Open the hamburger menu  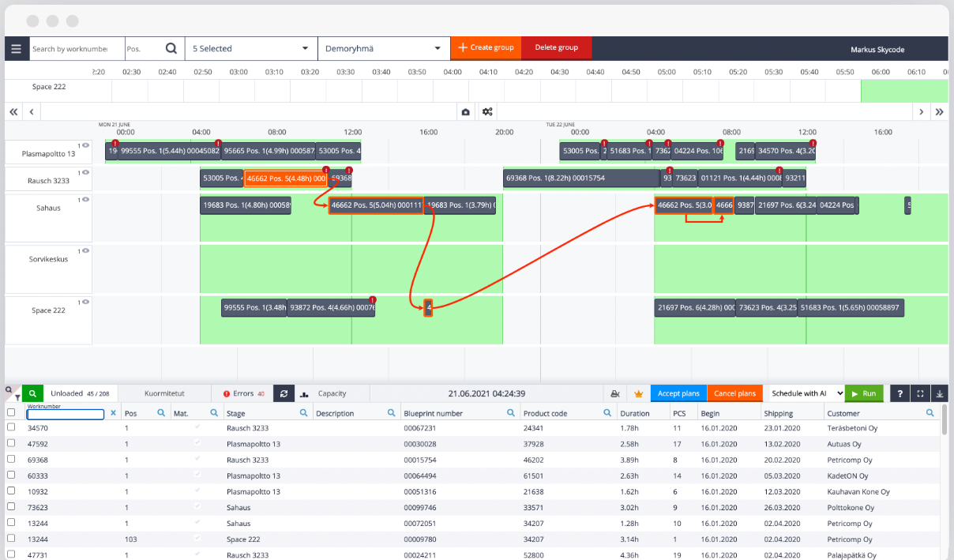click(17, 48)
